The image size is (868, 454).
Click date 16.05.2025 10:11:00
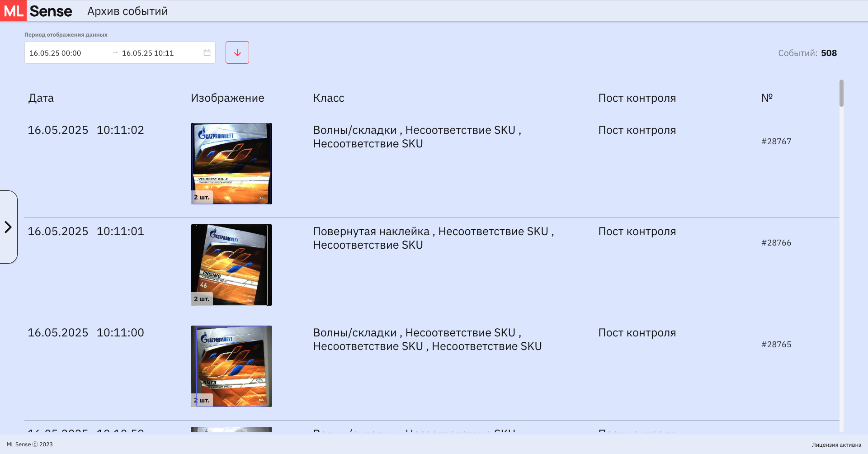tap(86, 333)
